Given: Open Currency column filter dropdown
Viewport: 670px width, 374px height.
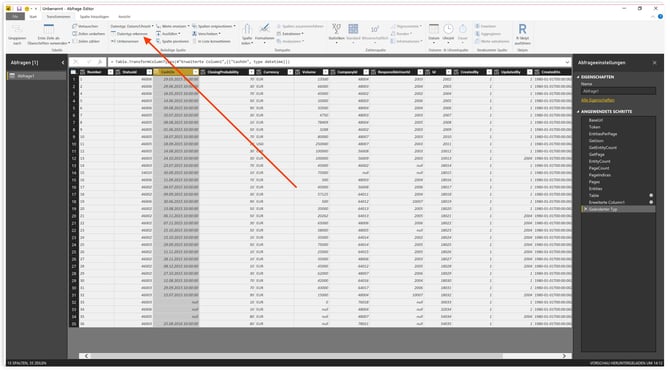Looking at the screenshot, I should pos(290,72).
